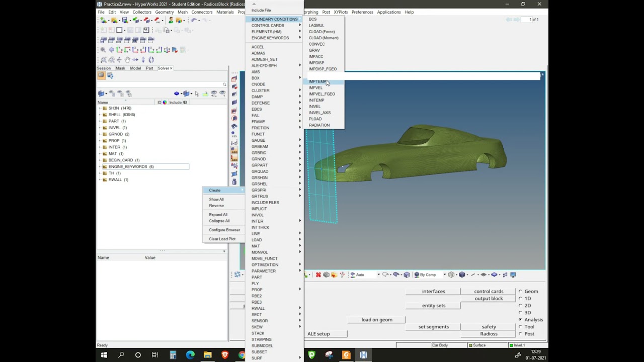Select the 3D radio button

(x=520, y=313)
